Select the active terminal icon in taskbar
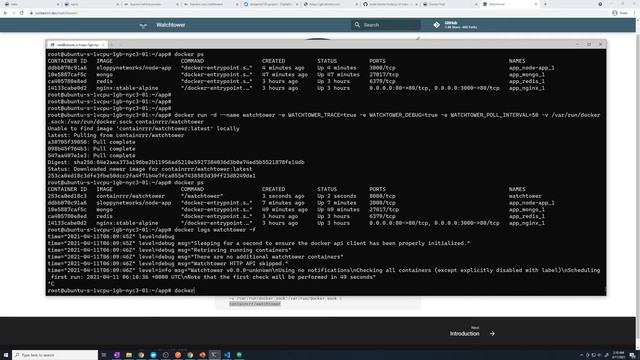The height and width of the screenshot is (360, 640). pos(214,355)
